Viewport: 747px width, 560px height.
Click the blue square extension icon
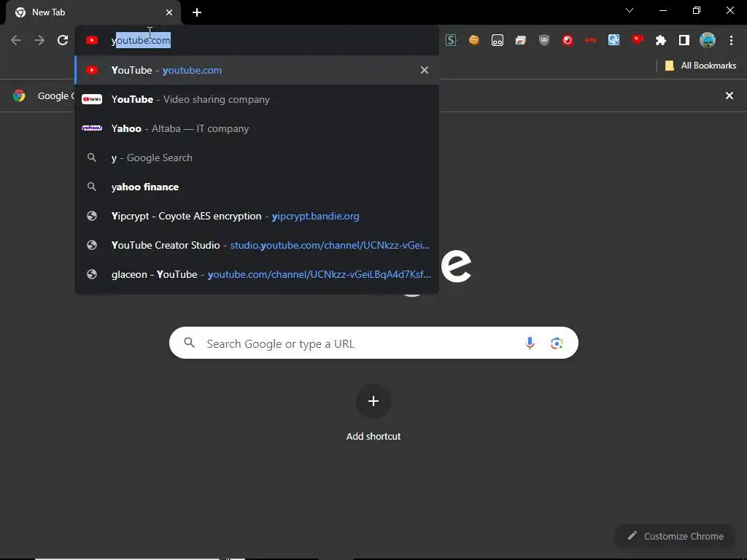click(614, 41)
